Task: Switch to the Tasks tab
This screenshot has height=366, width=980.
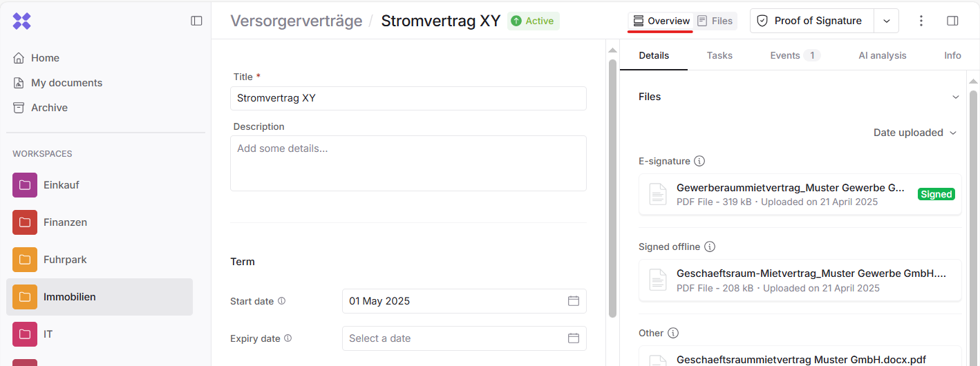Action: 719,55
